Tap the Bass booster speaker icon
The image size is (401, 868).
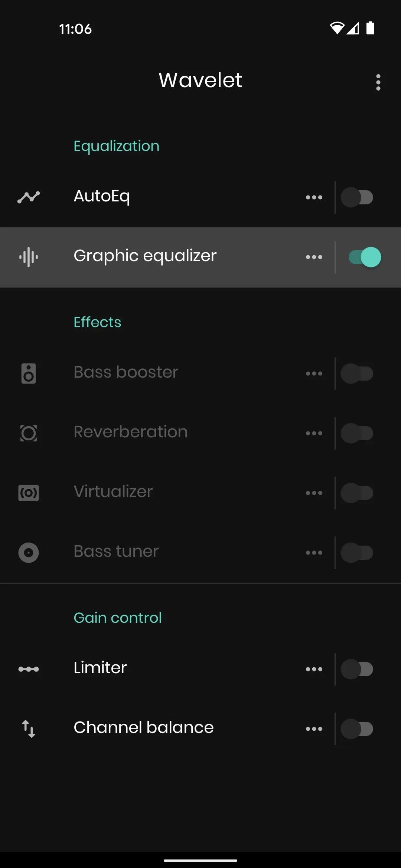[x=29, y=373]
